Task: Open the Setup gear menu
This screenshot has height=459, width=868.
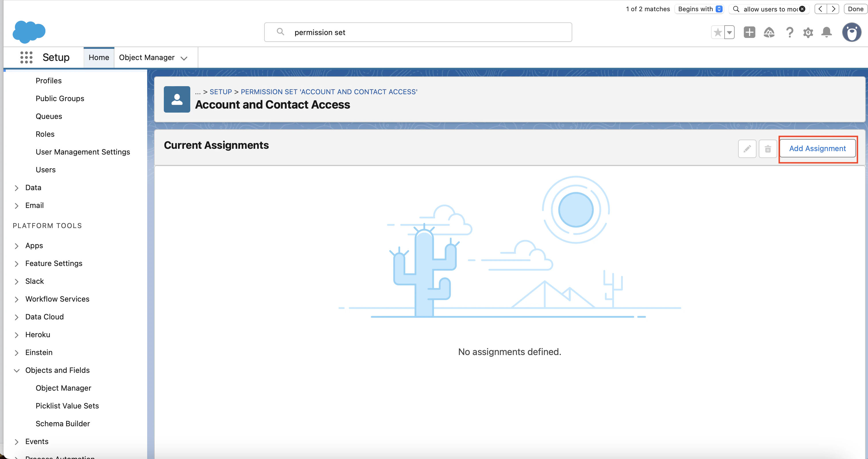Action: [x=808, y=32]
